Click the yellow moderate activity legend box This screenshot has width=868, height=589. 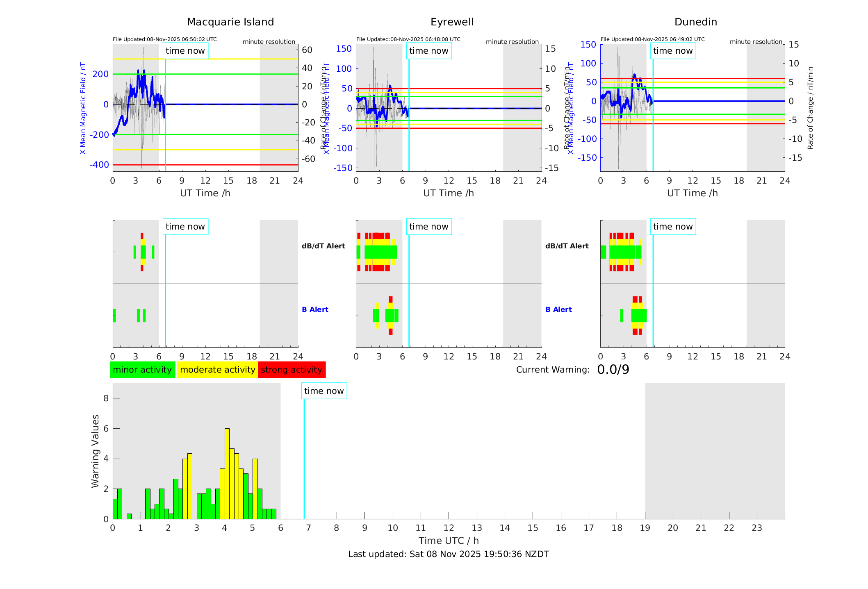217,370
